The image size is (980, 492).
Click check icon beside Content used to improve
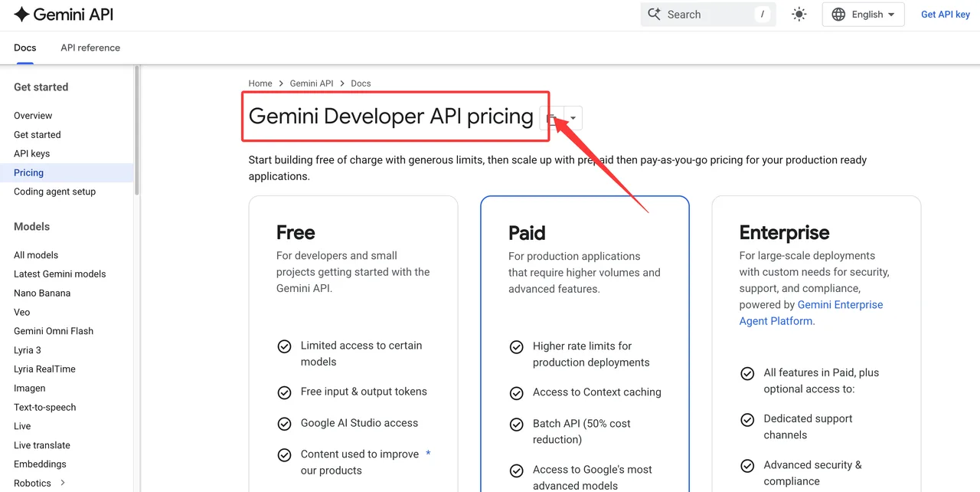[284, 455]
